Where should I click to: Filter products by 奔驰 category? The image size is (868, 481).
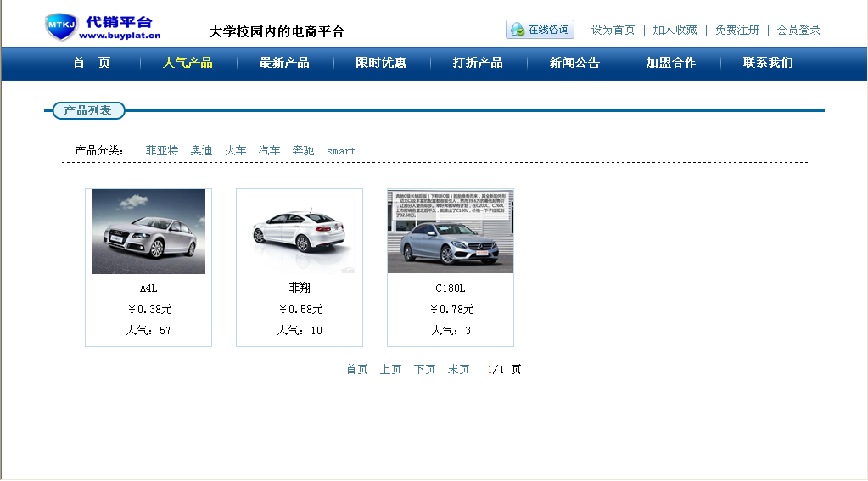tap(303, 151)
